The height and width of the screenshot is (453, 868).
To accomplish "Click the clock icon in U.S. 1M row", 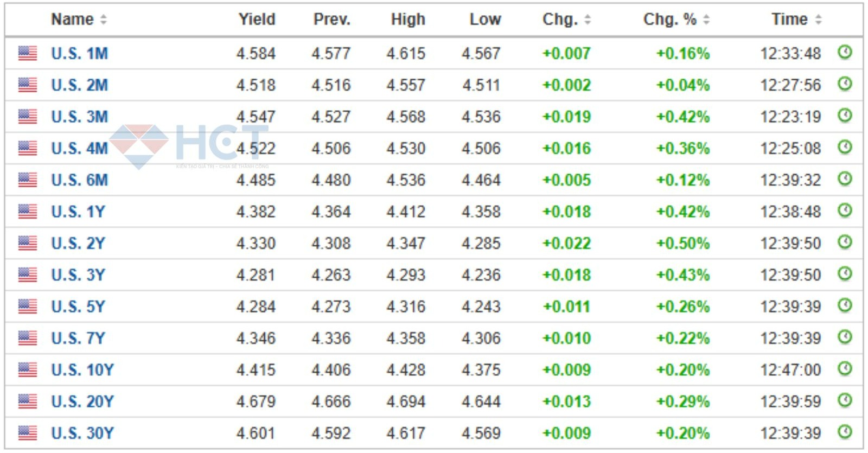I will pyautogui.click(x=845, y=52).
